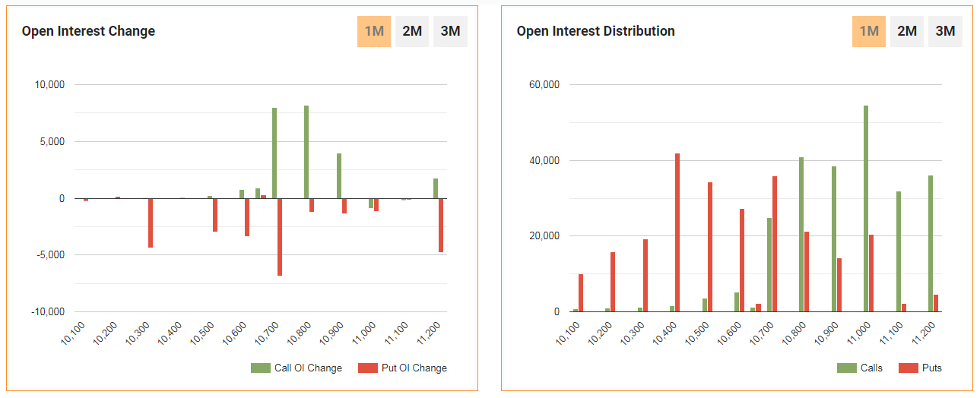Click the green Calls legend swatch
Screen dimensions: 980x398
coord(846,368)
